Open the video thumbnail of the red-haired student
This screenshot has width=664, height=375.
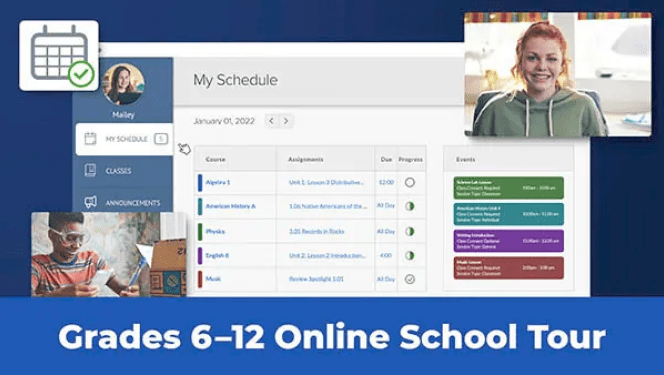click(558, 74)
